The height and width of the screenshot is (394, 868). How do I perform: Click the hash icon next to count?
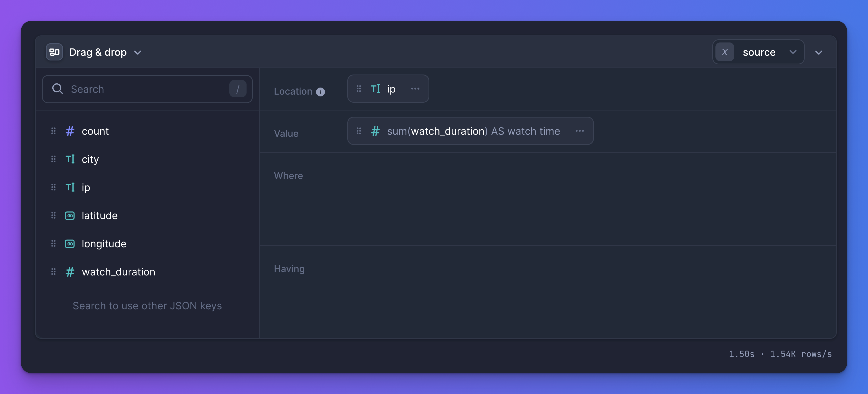tap(70, 131)
